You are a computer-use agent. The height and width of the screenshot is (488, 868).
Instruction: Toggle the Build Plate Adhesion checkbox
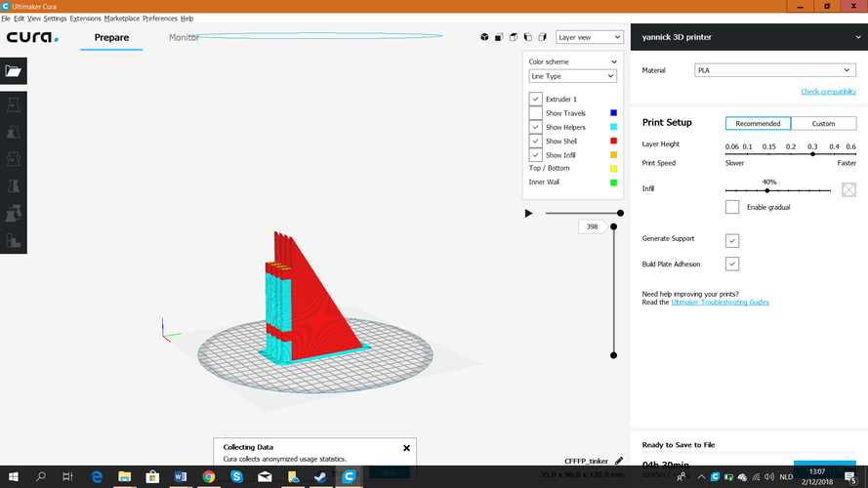point(732,264)
